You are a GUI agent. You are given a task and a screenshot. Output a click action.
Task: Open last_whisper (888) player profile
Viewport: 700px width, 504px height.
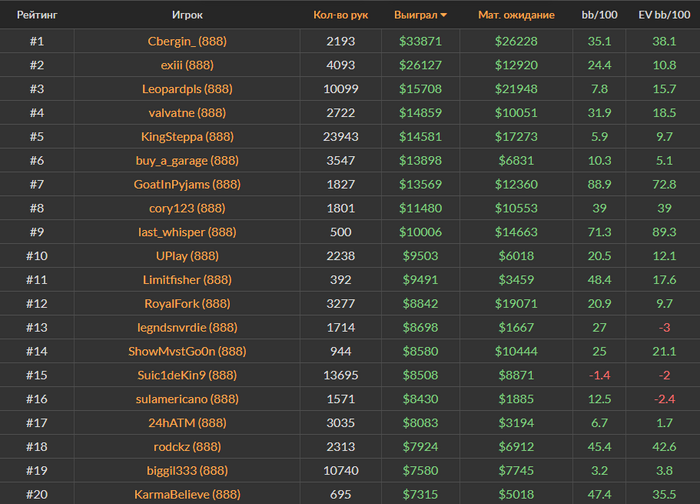[x=187, y=232]
